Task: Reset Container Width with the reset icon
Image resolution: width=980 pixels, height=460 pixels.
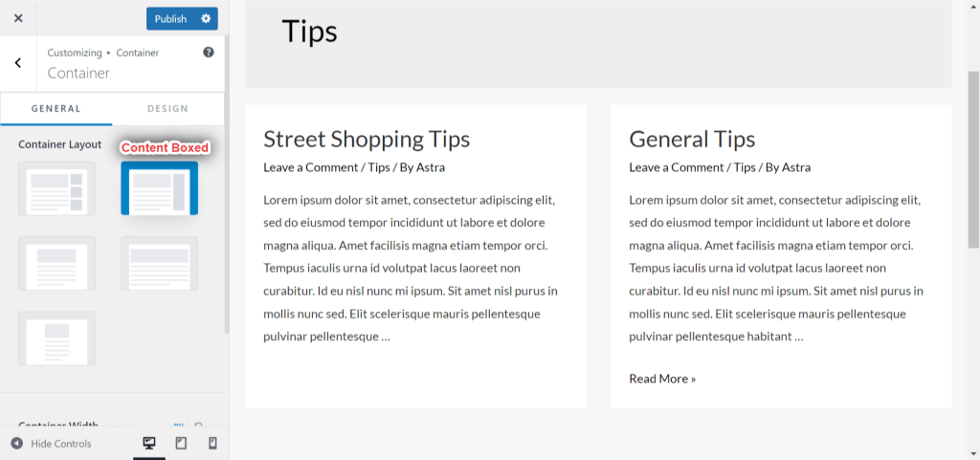Action: click(198, 425)
